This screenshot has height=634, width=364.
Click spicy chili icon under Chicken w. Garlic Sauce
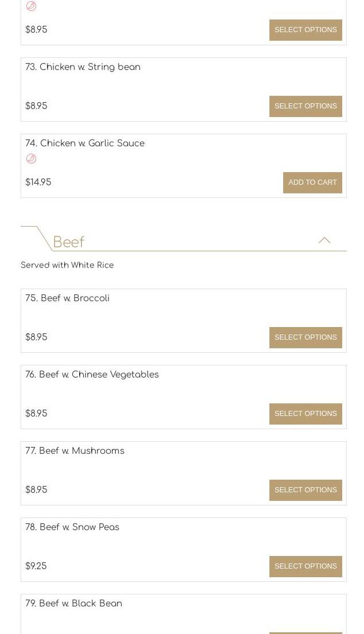(31, 158)
